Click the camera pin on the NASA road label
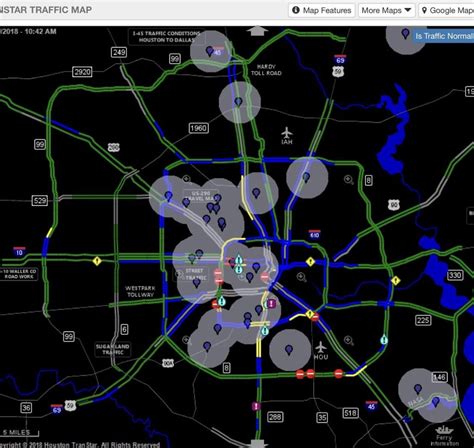Viewport: 474px width, 448px height. (418, 389)
